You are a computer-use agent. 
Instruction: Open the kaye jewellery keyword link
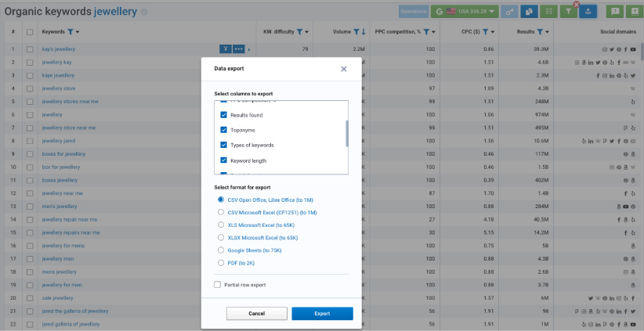click(x=58, y=75)
